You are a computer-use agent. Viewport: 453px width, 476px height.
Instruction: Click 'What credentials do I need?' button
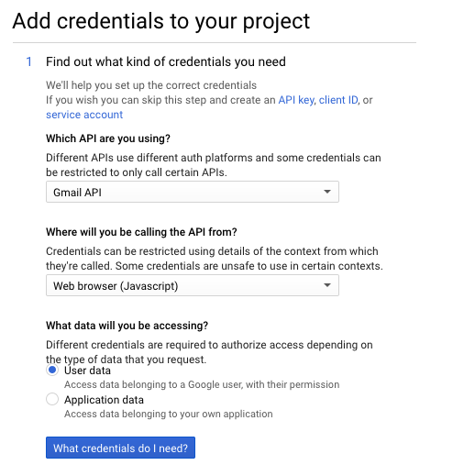(x=120, y=448)
